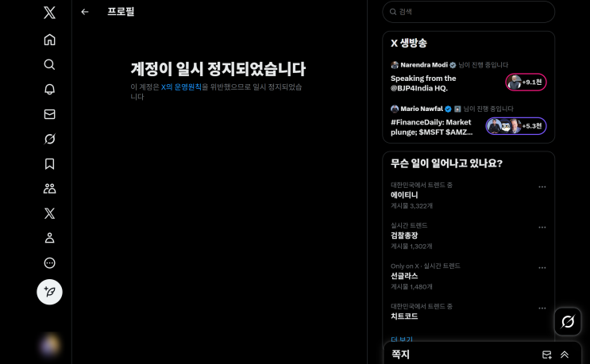Open '#FinanceDaily: Market plunge' broadcast title
This screenshot has width=590, height=364.
point(432,128)
